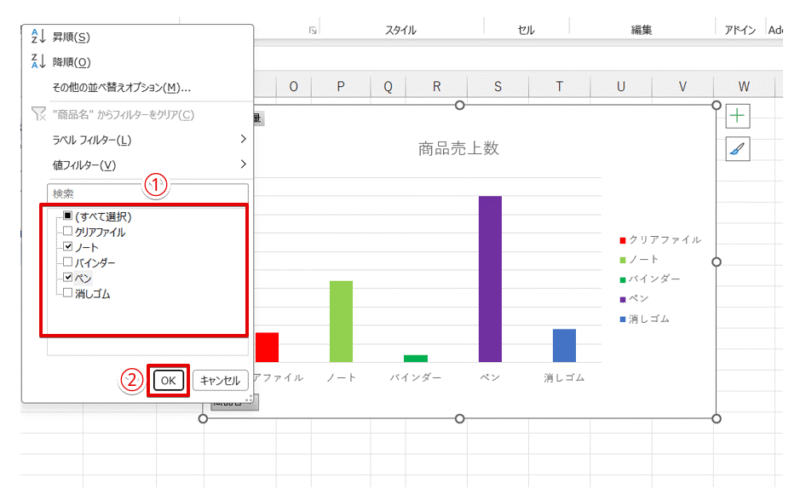
Task: Click the top-center chart resize handle
Action: (459, 105)
